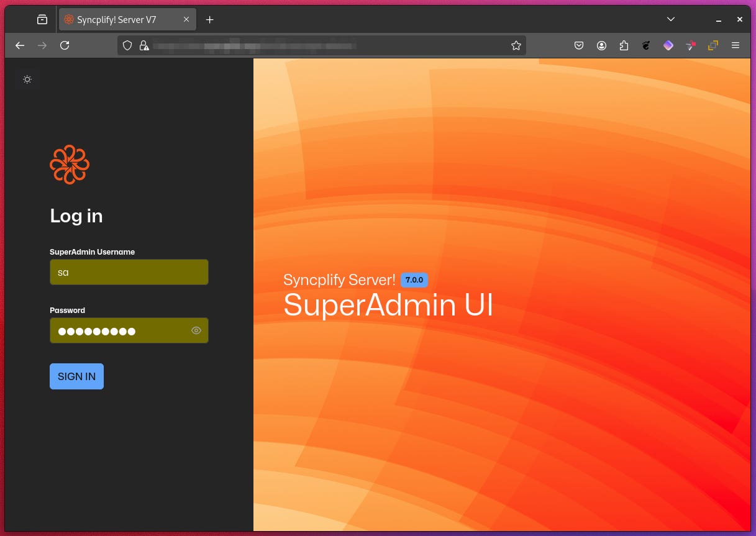Click the browser address bar
Image resolution: width=756 pixels, height=536 pixels.
coord(322,45)
